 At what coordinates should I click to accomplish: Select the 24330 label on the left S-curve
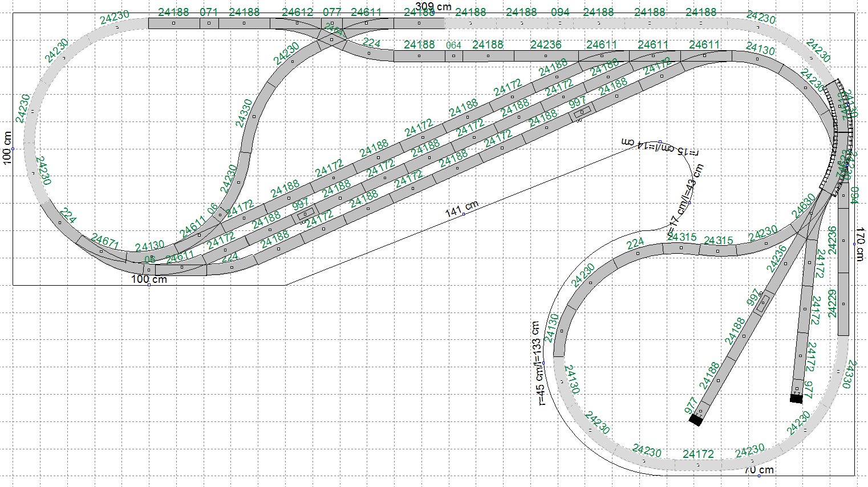coord(244,113)
